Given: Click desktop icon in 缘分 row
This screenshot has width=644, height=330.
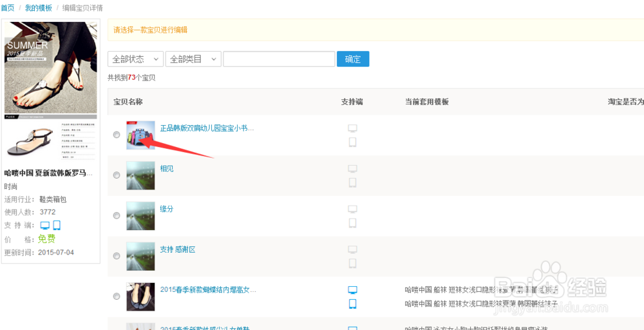Looking at the screenshot, I should [x=352, y=209].
